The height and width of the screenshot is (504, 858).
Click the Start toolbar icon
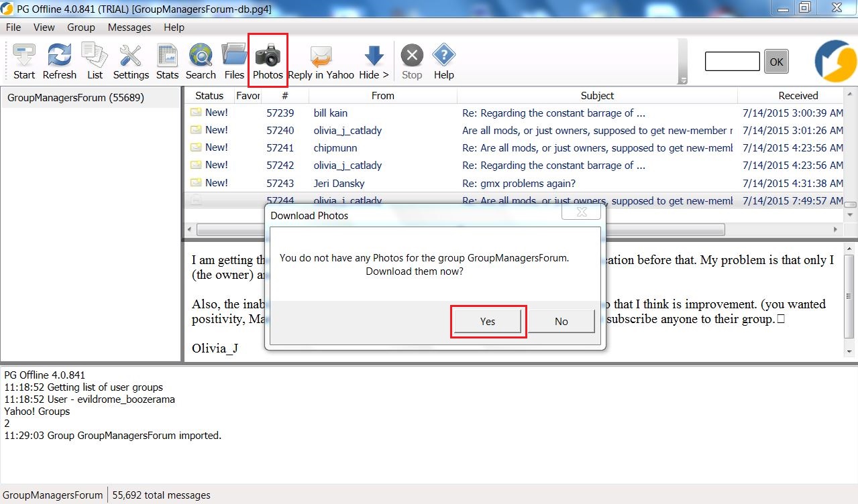point(24,61)
